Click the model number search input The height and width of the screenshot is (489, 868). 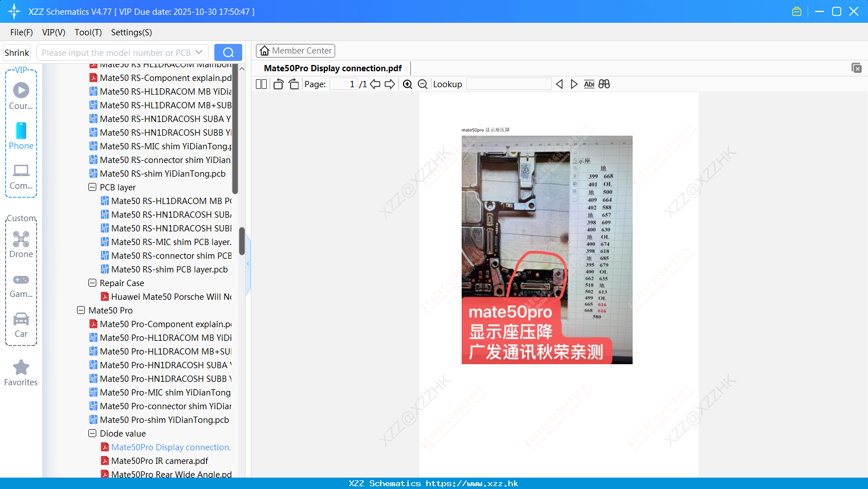[116, 52]
